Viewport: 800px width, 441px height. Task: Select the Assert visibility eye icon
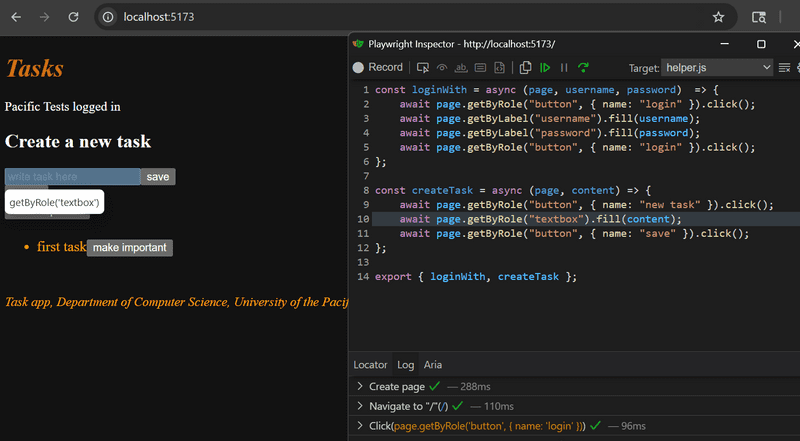coord(442,67)
